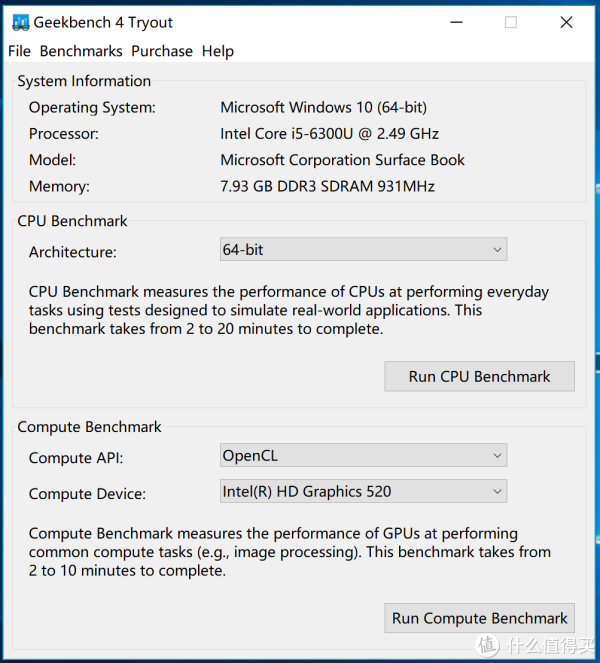Click the Geekbench app icon in title bar

click(x=20, y=22)
